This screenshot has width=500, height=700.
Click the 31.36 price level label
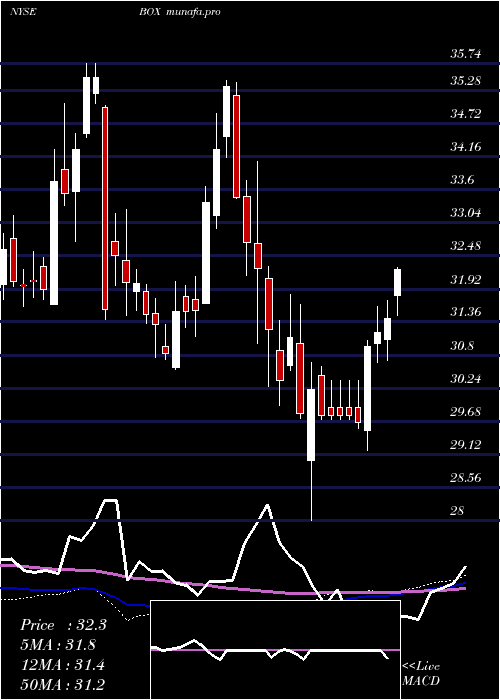tap(466, 312)
